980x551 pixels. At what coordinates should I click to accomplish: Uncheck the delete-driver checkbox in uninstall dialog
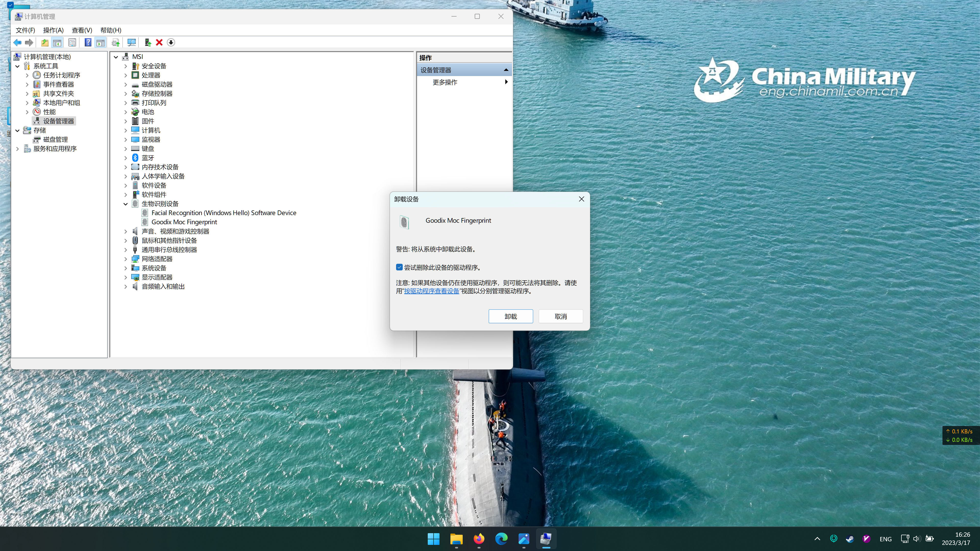pos(399,267)
